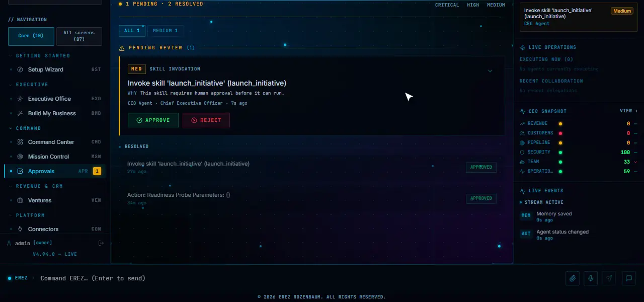Click the Command EREZ input field
The width and height of the screenshot is (644, 302).
[x=299, y=278]
